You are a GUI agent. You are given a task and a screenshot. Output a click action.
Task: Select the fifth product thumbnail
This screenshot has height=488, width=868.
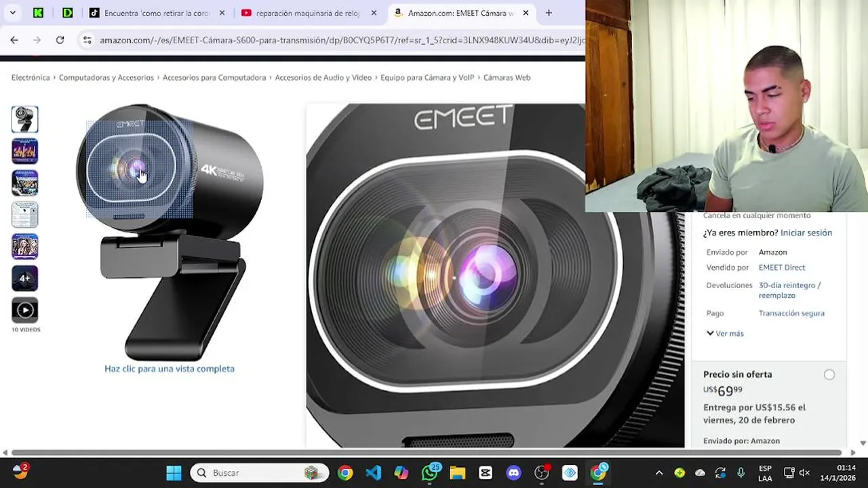pos(25,247)
